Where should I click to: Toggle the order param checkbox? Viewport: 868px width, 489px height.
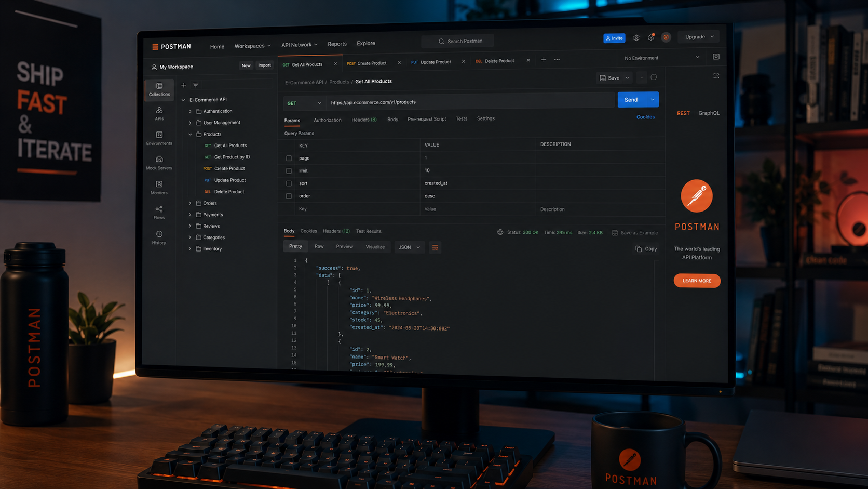pyautogui.click(x=289, y=196)
